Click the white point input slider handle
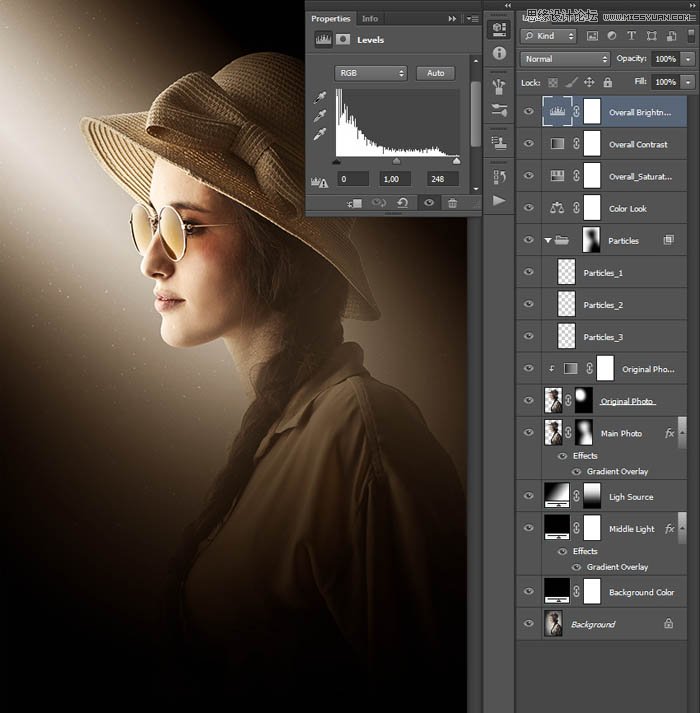 coord(457,160)
